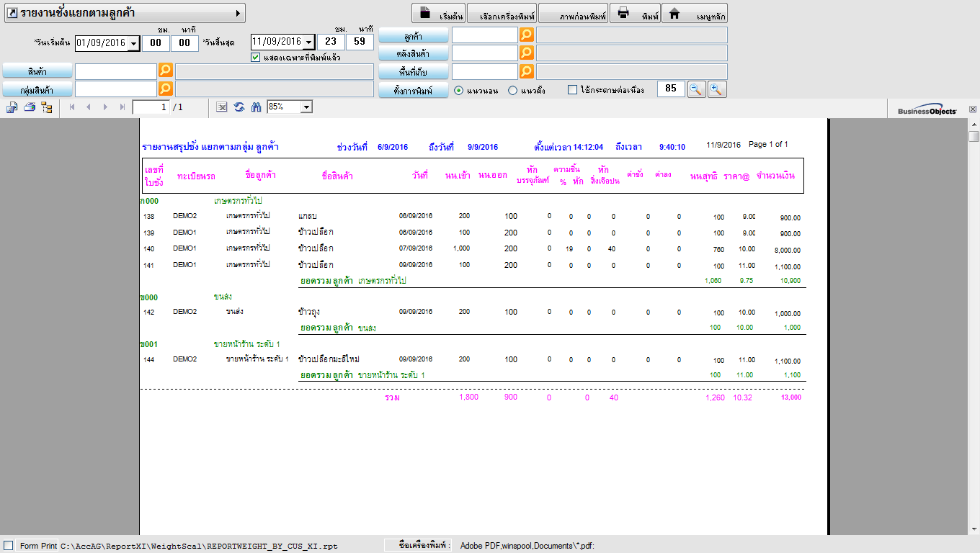Image resolution: width=980 pixels, height=553 pixels.
Task: Open the binoculars search text icon
Action: 256,107
